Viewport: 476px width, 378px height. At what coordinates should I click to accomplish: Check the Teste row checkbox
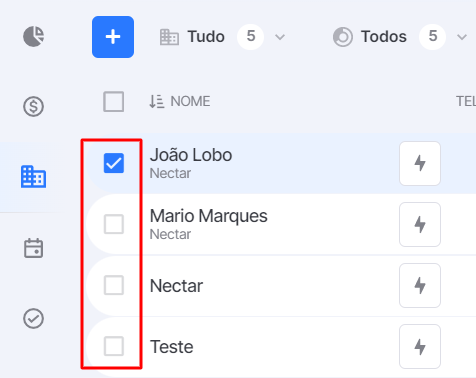pos(114,346)
